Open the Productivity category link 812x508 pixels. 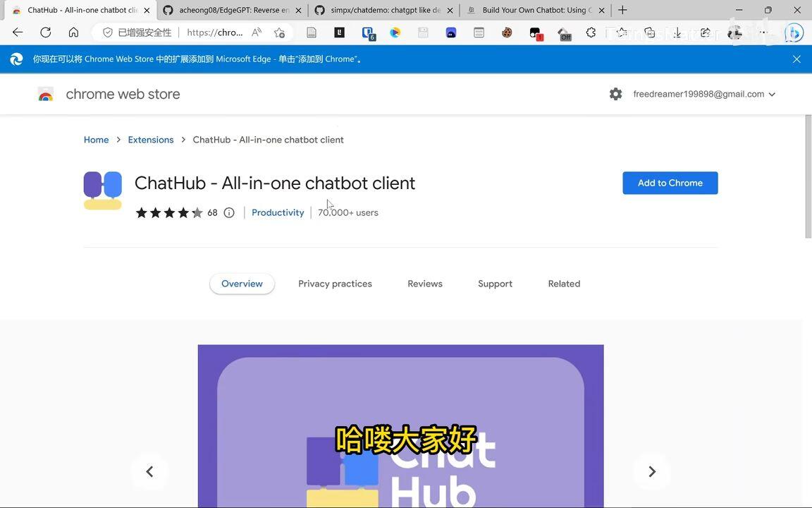click(278, 212)
